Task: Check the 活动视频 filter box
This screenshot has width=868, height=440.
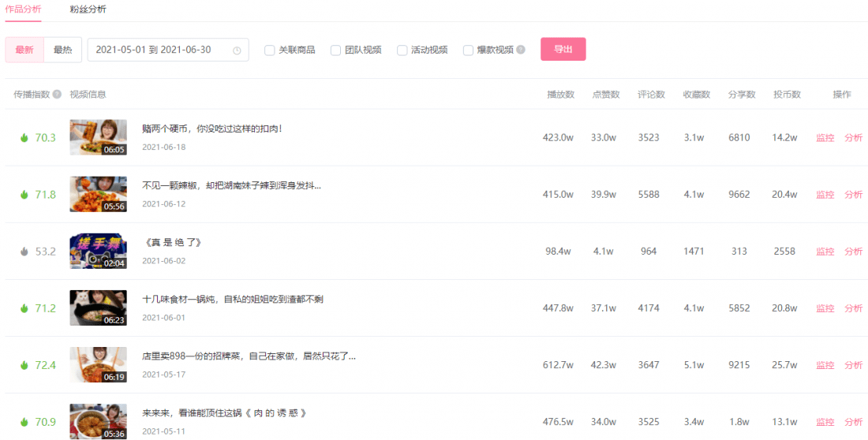Action: (x=402, y=50)
